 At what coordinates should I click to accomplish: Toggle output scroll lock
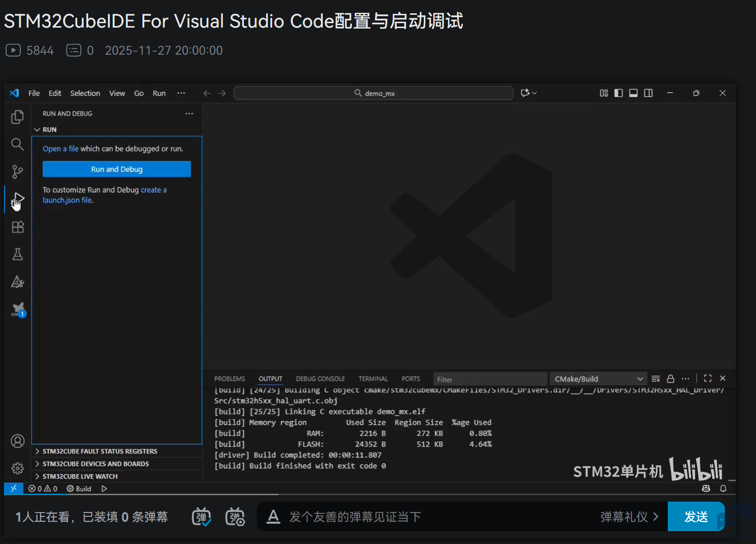click(670, 378)
